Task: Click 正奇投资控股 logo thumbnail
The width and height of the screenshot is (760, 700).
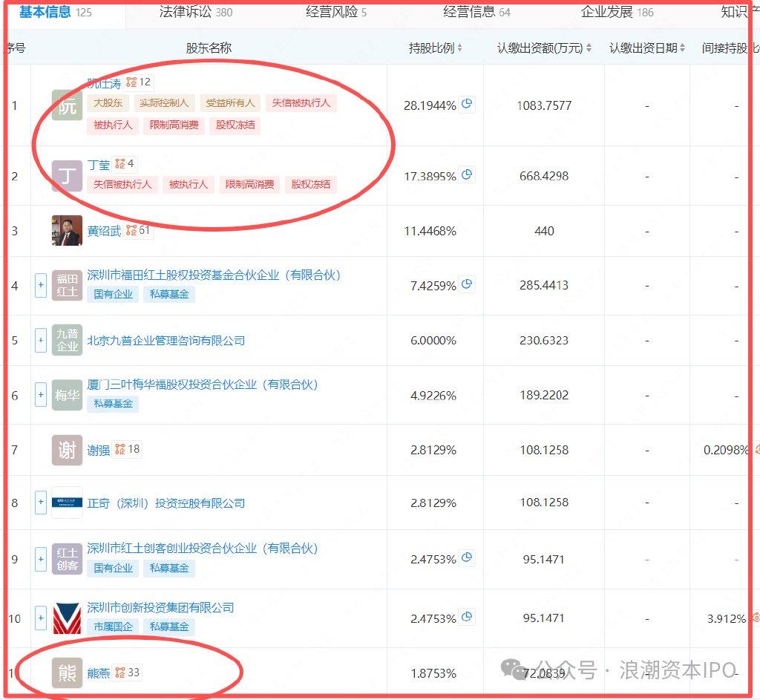Action: pyautogui.click(x=67, y=503)
